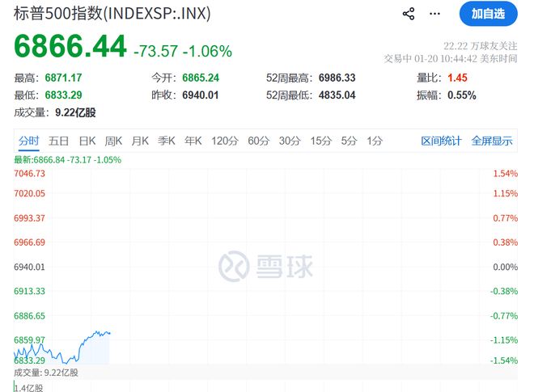The width and height of the screenshot is (534, 392).
Task: Click the 1.4亿股 volume axis label
Action: (28, 388)
